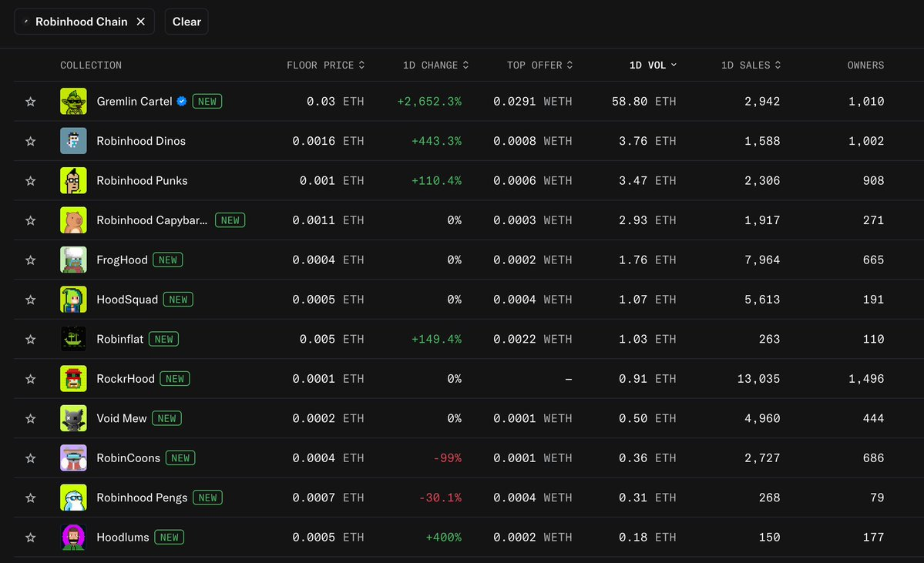
Task: Open Gremlin Cartel collection avatar
Action: (x=73, y=102)
